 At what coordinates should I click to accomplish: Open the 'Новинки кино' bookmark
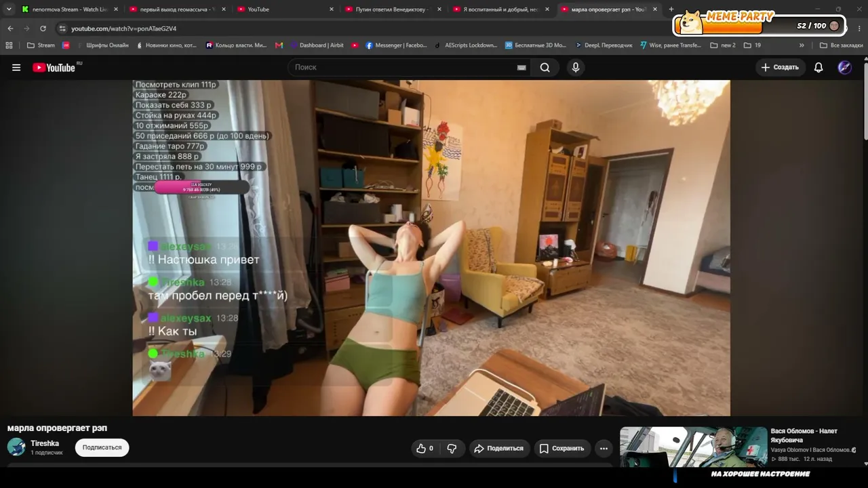click(x=166, y=45)
